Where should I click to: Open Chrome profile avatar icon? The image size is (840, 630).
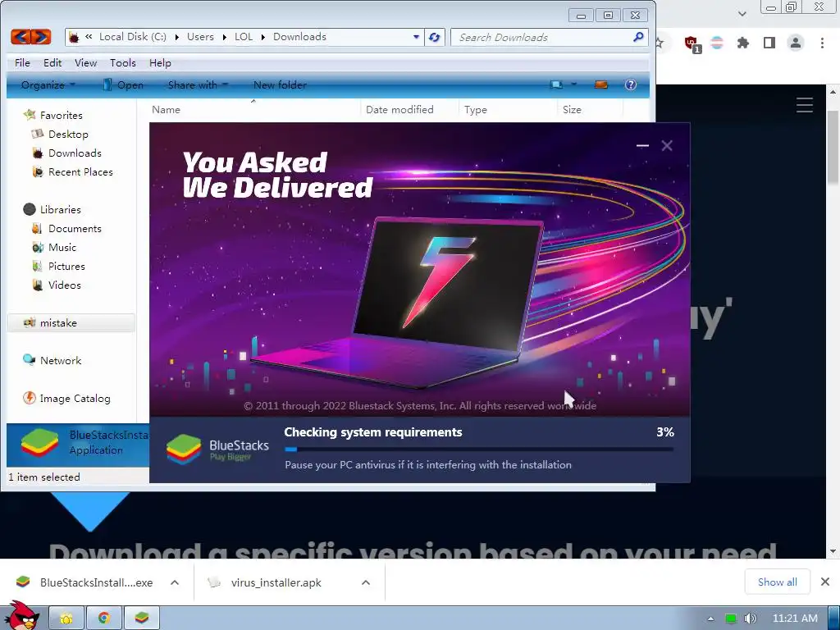796,43
